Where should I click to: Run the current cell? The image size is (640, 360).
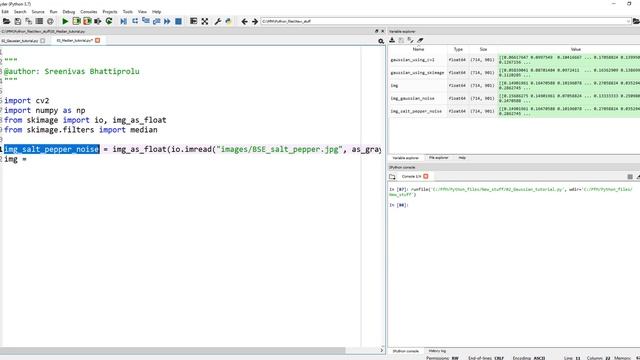pyautogui.click(x=76, y=21)
